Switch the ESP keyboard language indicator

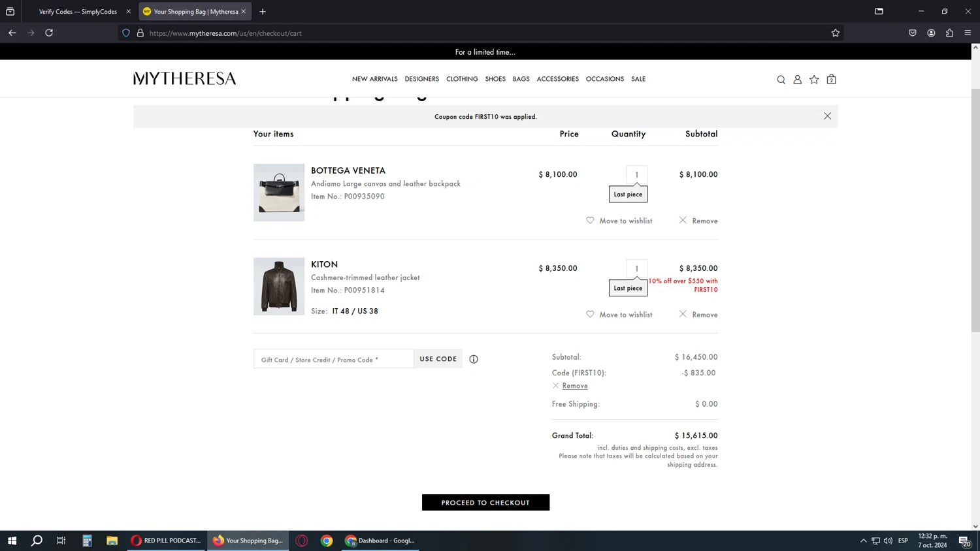click(x=903, y=541)
